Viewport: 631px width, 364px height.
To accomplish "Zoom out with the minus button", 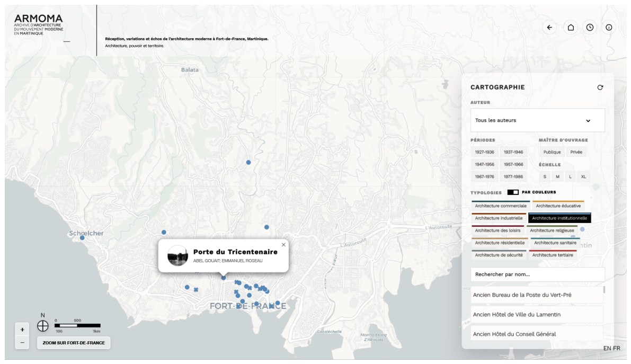I will 22,343.
